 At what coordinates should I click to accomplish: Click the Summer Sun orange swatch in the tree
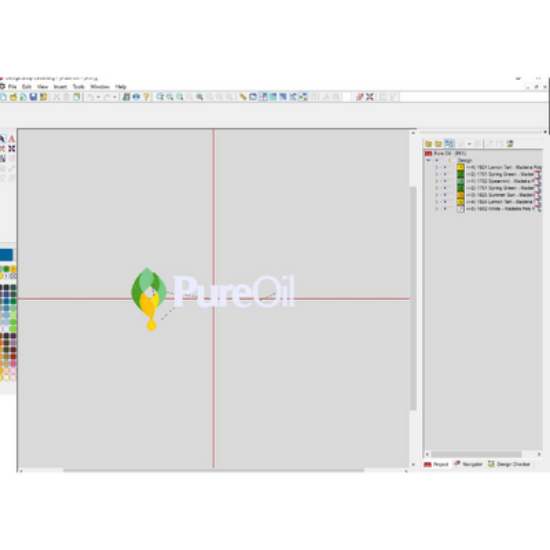461,195
